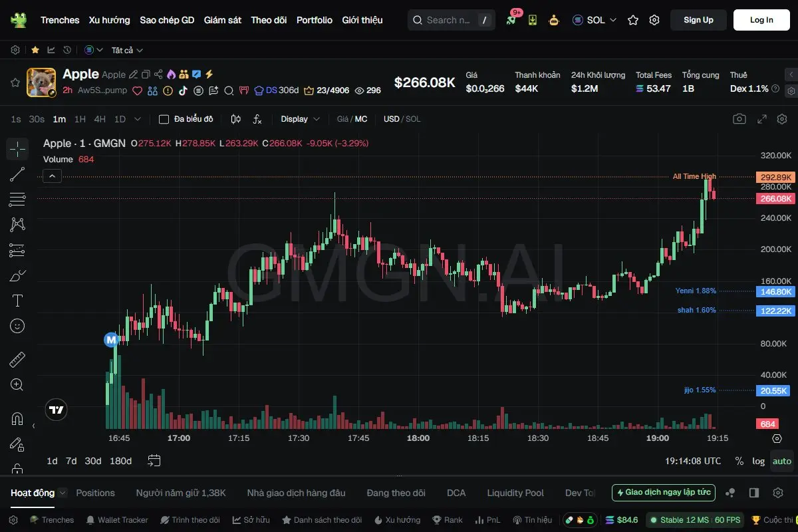Open the header settings gear icon
Image resolution: width=798 pixels, height=532 pixels.
coord(654,20)
